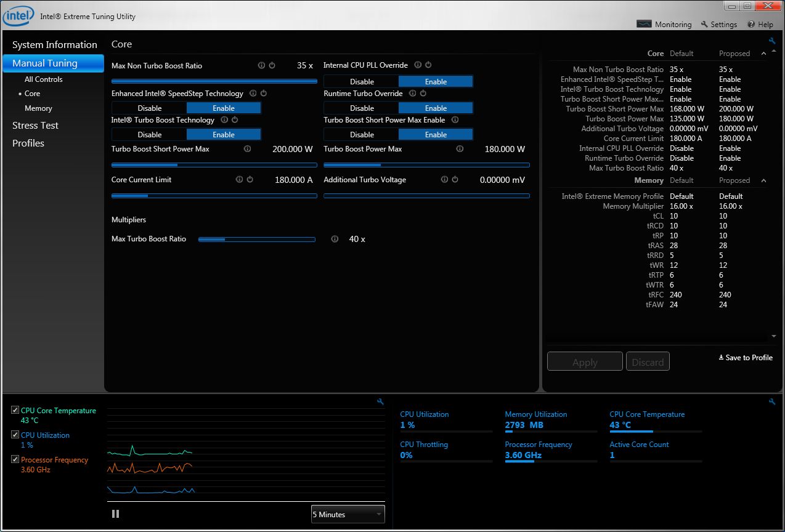The width and height of the screenshot is (785, 532).
Task: Go to System Information
Action: tap(55, 45)
